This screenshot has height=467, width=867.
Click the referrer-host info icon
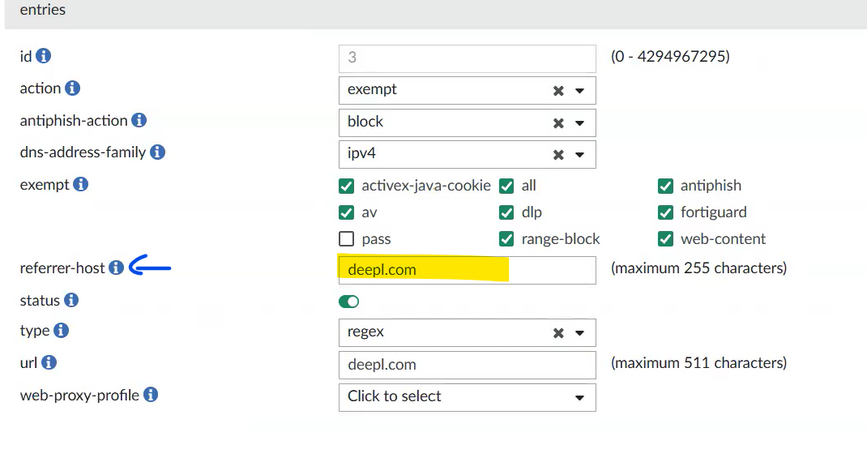click(116, 268)
